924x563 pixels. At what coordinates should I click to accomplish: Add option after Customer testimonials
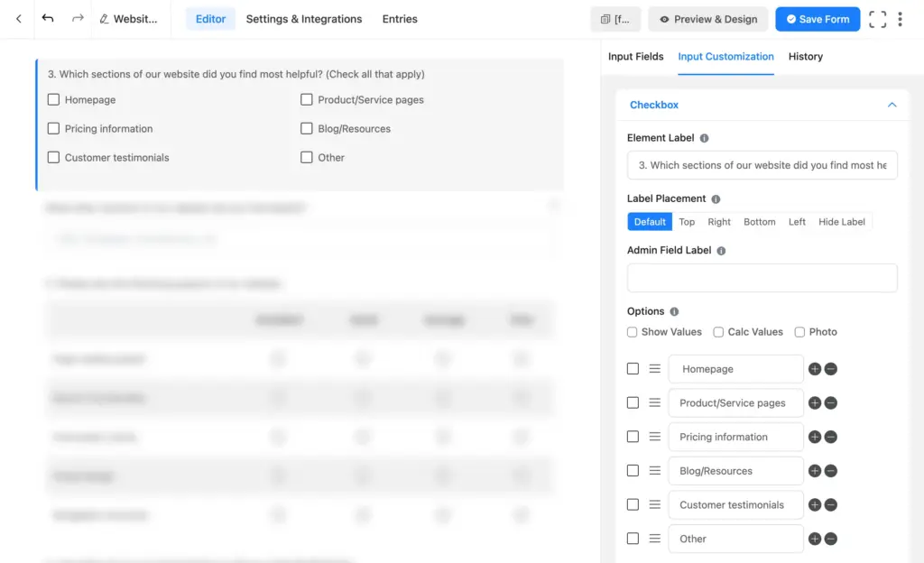pos(815,505)
